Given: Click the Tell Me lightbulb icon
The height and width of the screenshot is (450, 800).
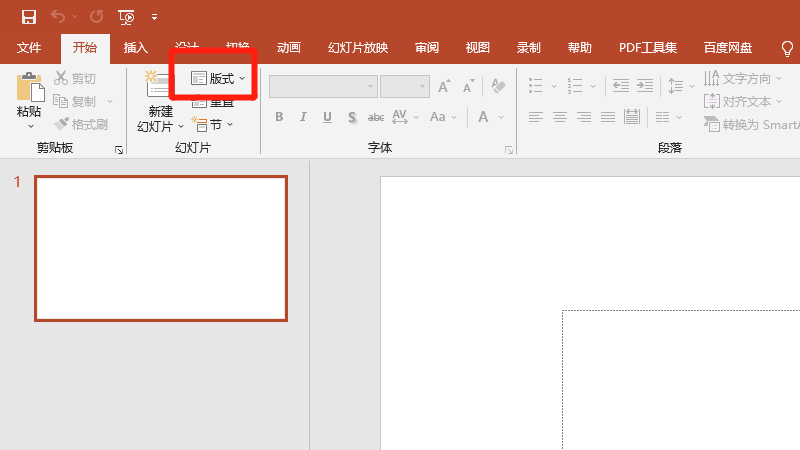Looking at the screenshot, I should [787, 48].
